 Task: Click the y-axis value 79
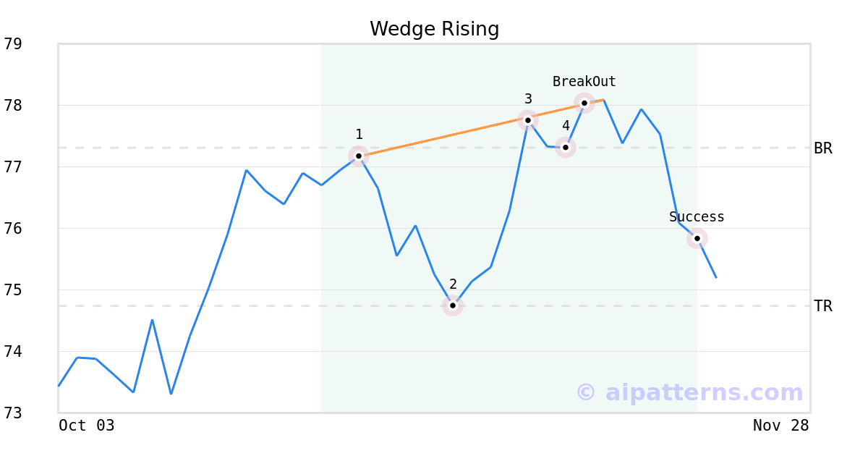point(13,44)
